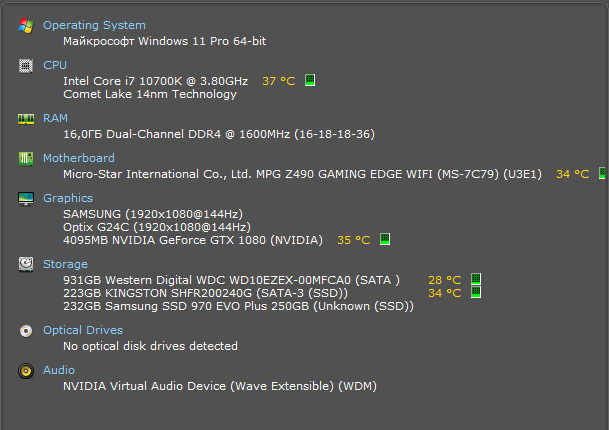
Task: Click the Audio speaker icon
Action: 26,370
